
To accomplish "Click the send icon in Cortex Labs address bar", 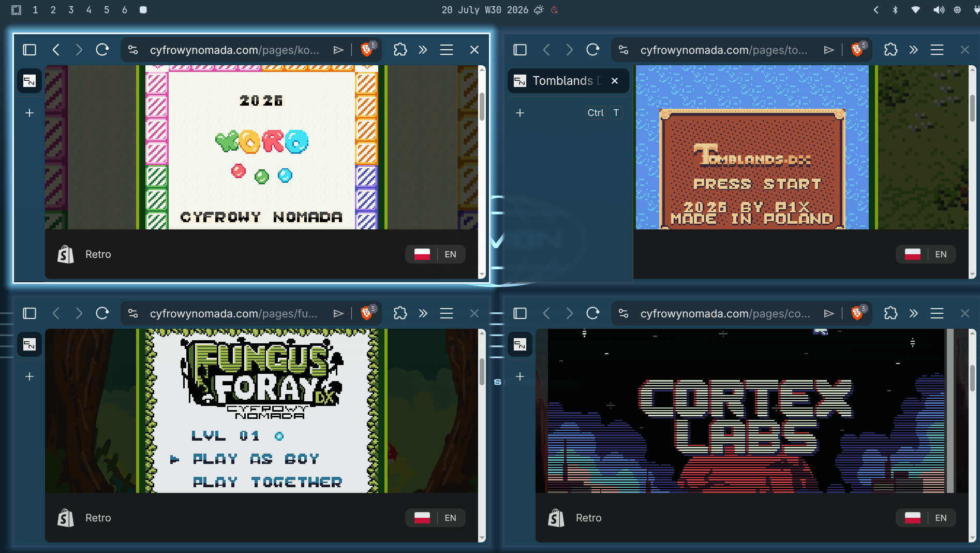I will tap(829, 313).
